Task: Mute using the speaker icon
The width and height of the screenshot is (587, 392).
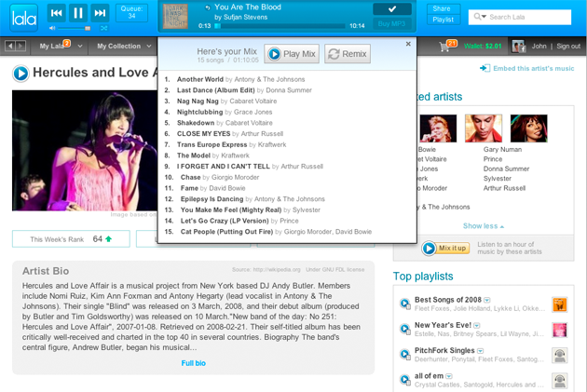Action: point(52,28)
